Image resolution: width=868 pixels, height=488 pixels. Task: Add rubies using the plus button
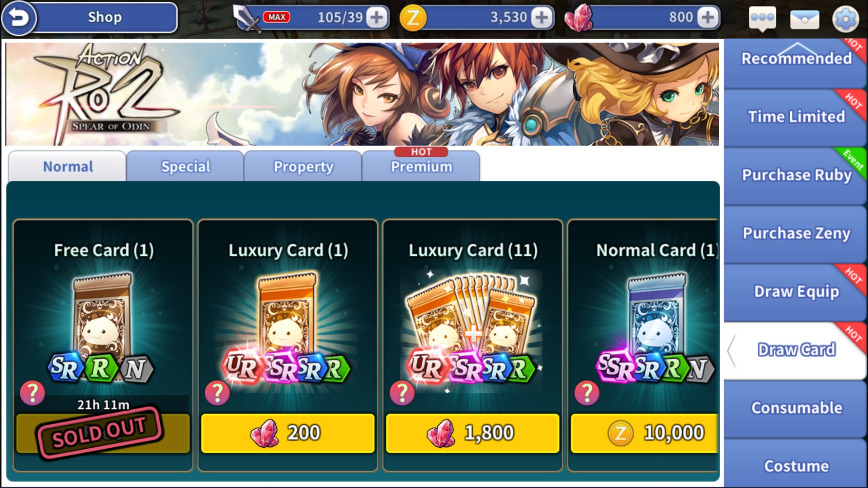[708, 18]
